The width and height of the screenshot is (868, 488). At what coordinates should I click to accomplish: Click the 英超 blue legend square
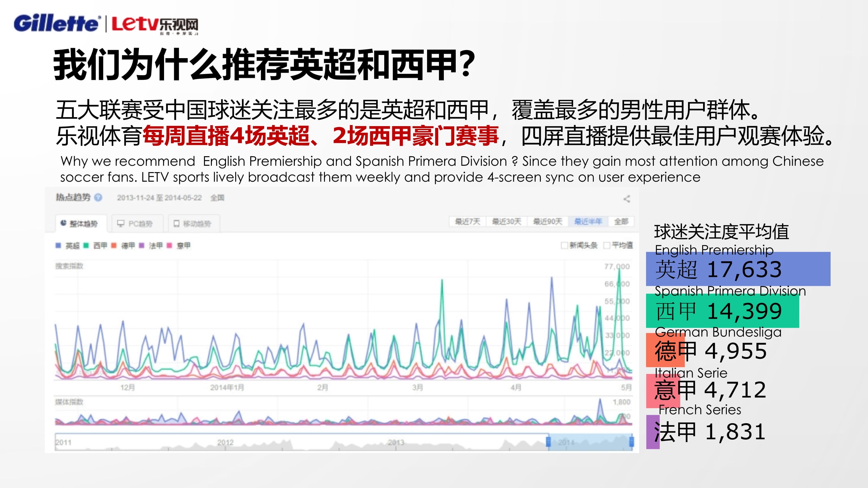[x=58, y=246]
